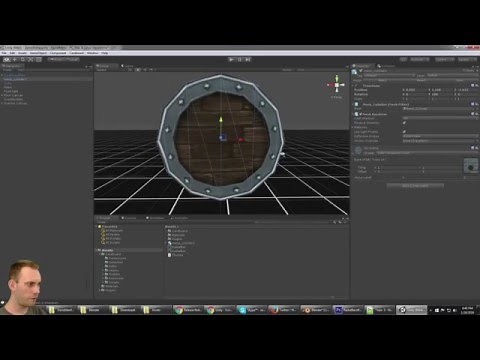Select the Scale tool in Unity toolbar
The width and height of the screenshot is (480, 360).
click(31, 60)
